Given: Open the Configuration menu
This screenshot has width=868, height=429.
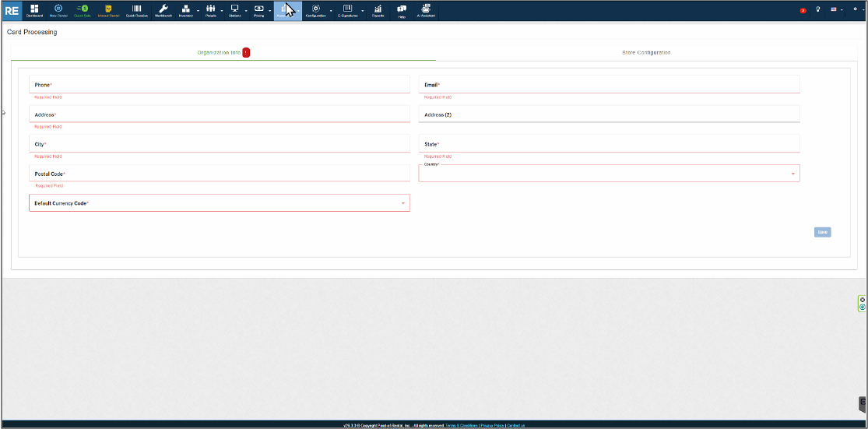Looking at the screenshot, I should [315, 10].
